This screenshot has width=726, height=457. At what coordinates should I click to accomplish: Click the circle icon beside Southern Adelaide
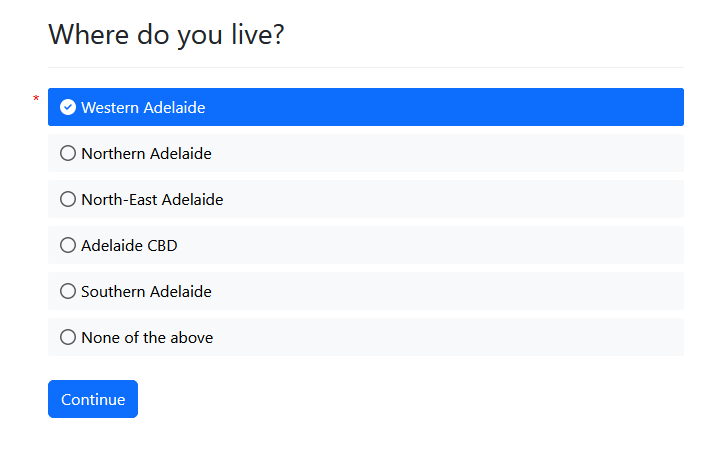pos(68,292)
